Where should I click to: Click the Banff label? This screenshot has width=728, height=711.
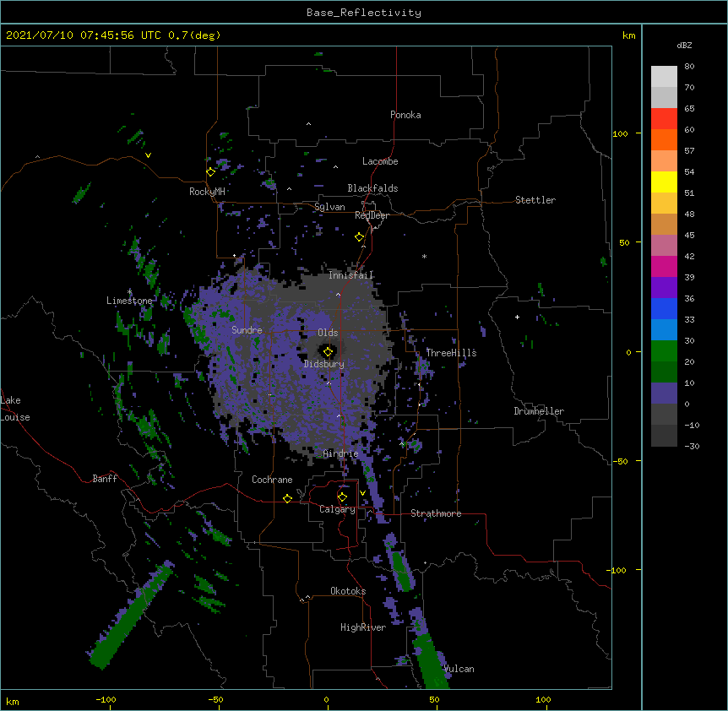[105, 479]
